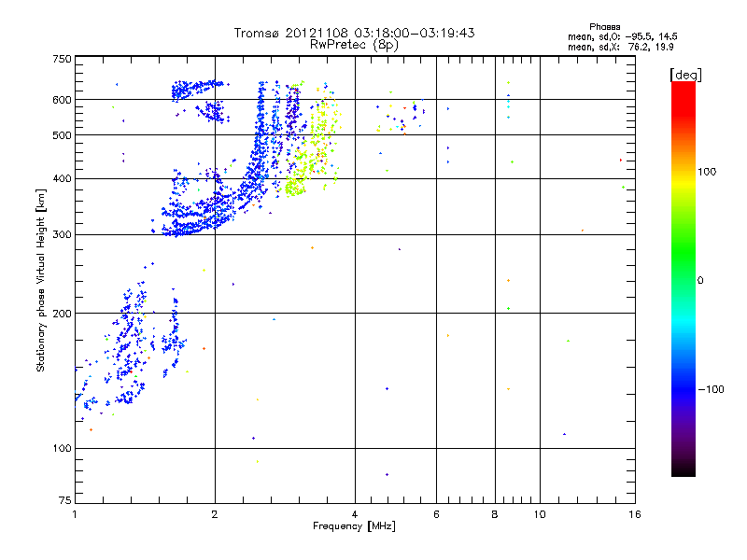
Task: Click the x-axis tick label '10'
Action: coord(540,514)
